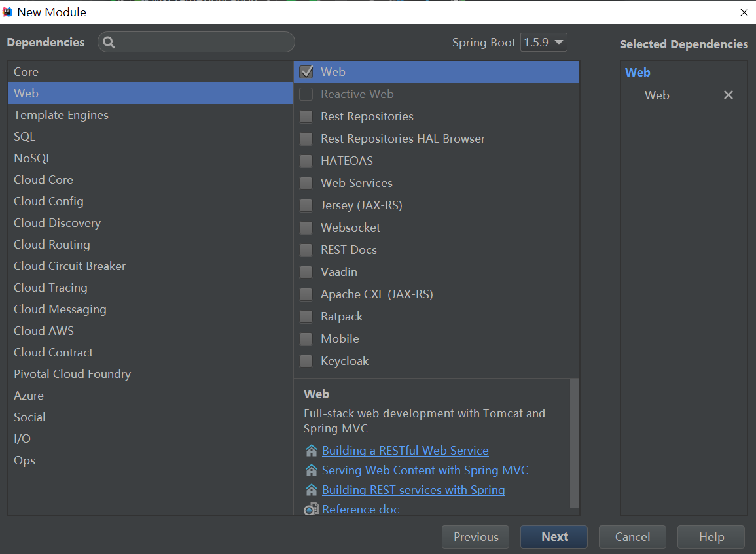
Task: Open Building REST services with Spring link
Action: coord(413,490)
